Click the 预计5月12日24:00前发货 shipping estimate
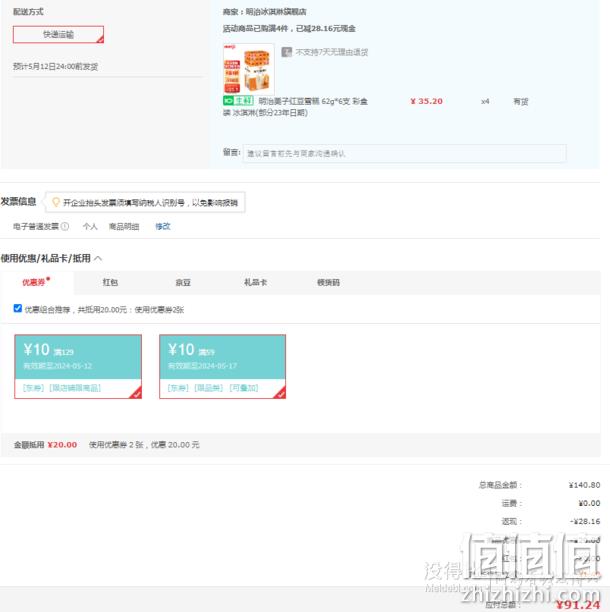Screen dimensions: 610x612 pyautogui.click(x=55, y=66)
